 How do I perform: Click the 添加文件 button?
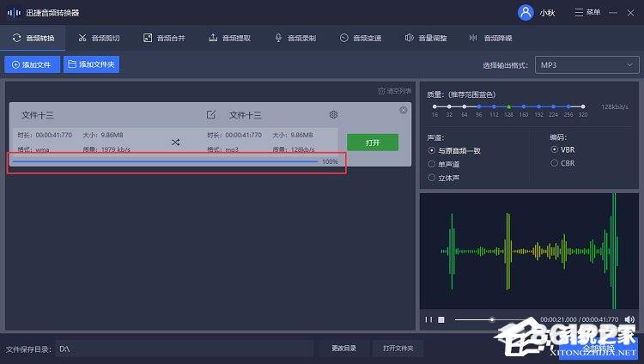31,64
